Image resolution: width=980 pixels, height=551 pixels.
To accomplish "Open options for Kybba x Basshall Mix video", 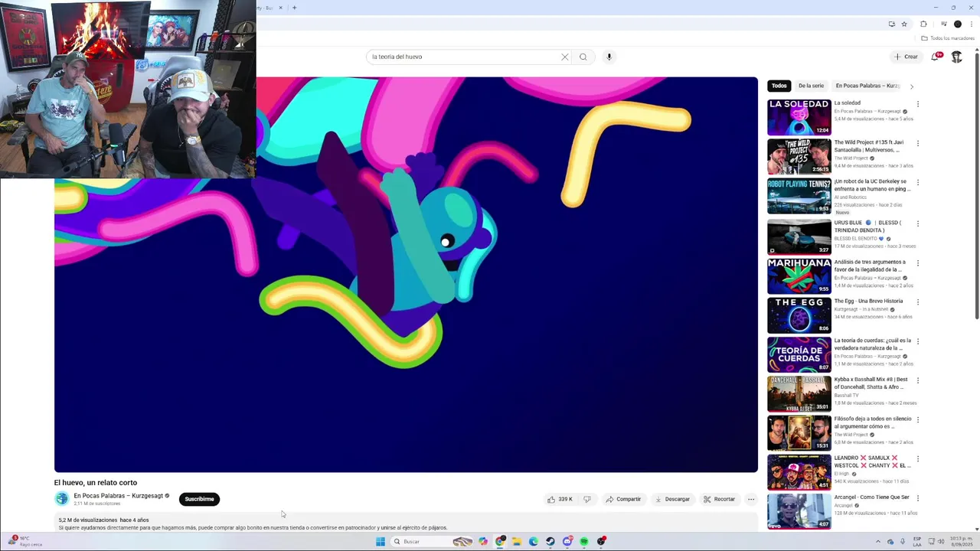I will [x=917, y=380].
